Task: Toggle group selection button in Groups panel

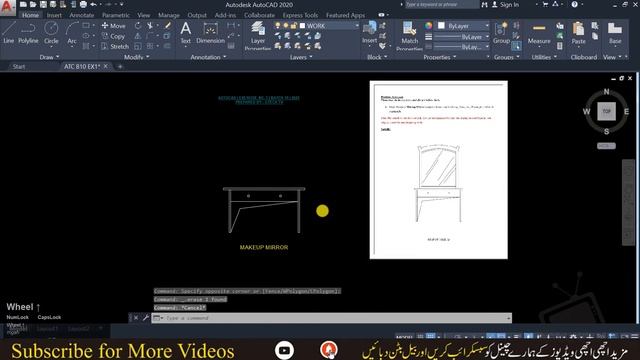Action: coord(516,46)
